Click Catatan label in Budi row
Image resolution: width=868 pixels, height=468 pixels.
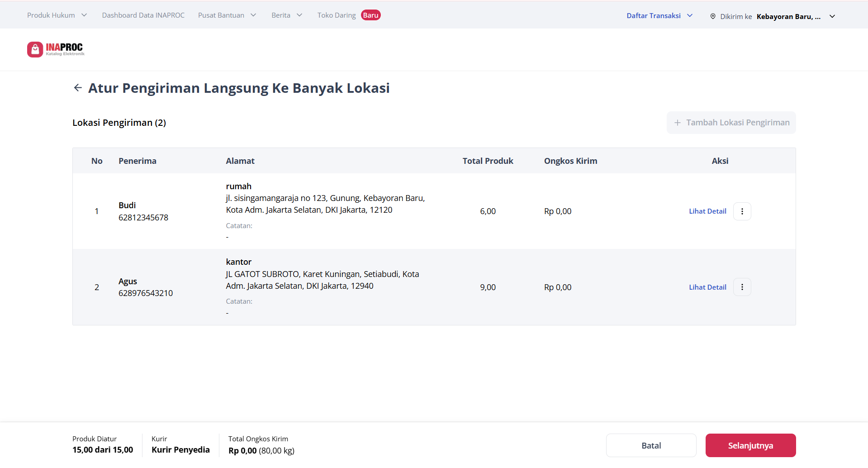tap(239, 225)
